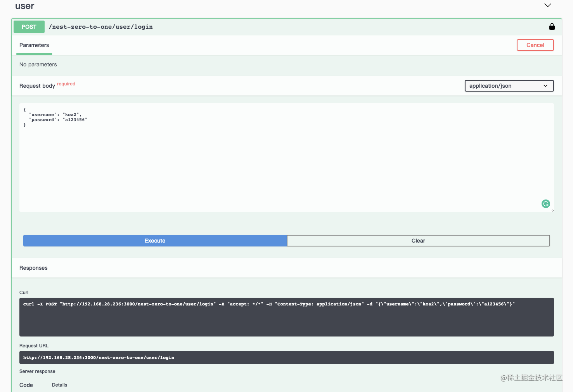The width and height of the screenshot is (573, 392).
Task: Click the curl command code block
Action: [x=286, y=317]
